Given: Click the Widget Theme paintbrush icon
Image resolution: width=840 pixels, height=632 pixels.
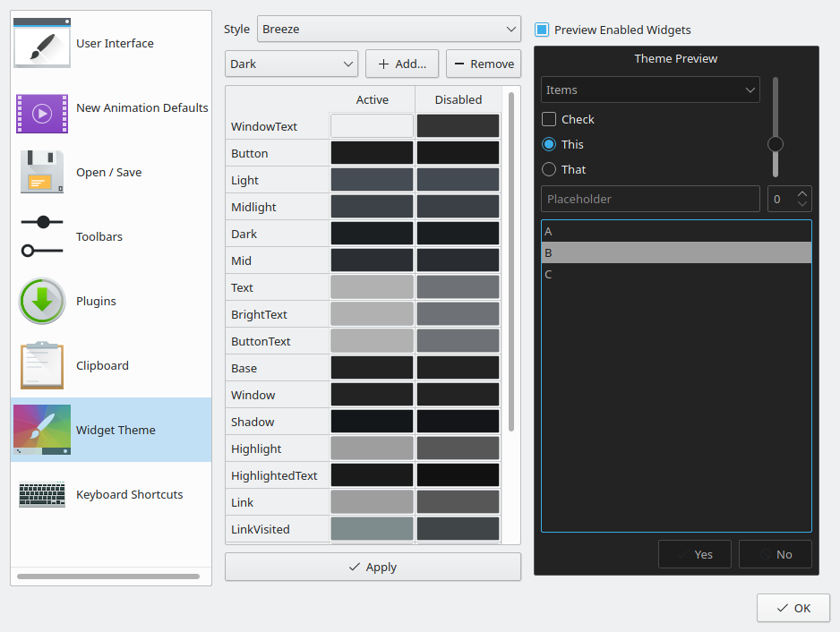Looking at the screenshot, I should (42, 430).
